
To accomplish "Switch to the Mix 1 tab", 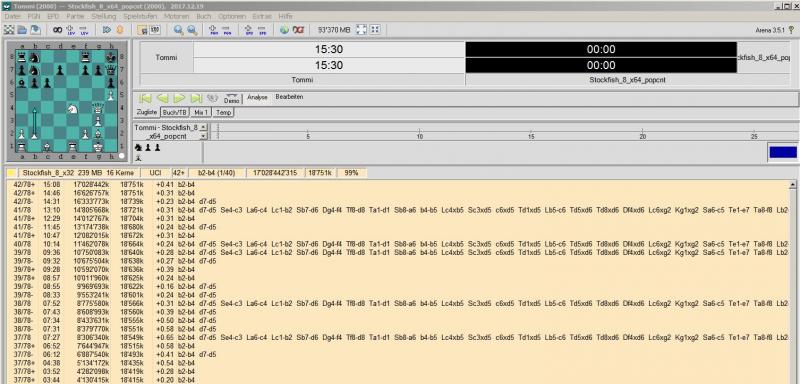I will tap(202, 112).
